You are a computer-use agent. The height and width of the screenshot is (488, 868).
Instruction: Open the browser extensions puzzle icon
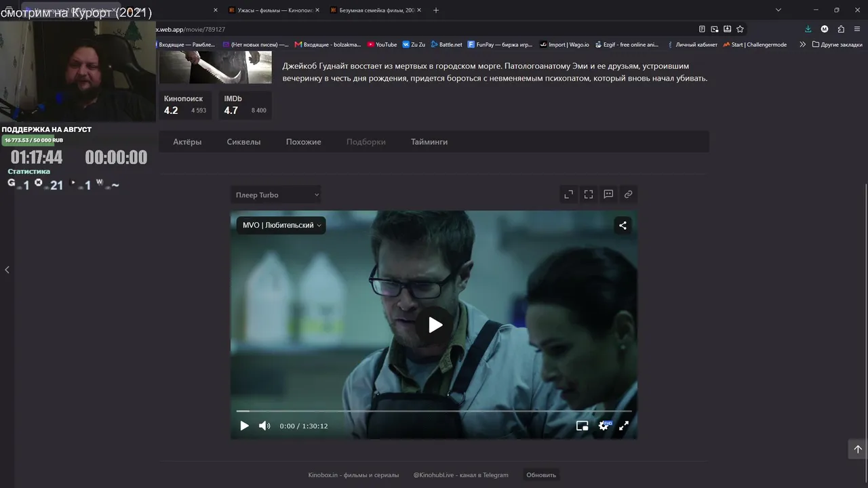pos(841,29)
